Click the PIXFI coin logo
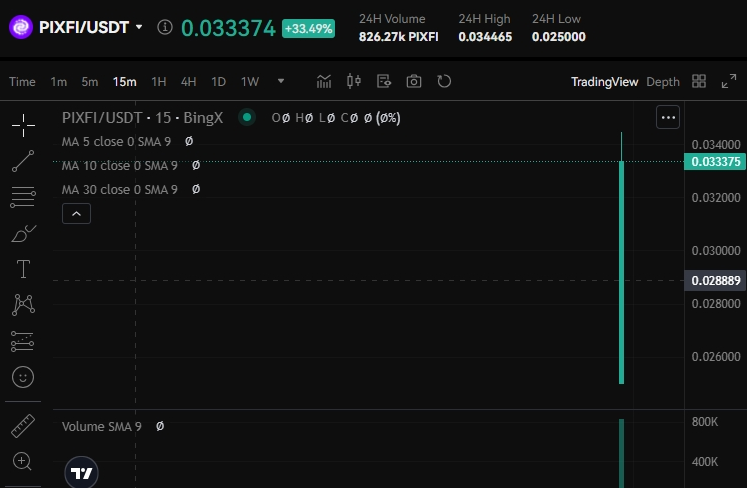This screenshot has height=488, width=747. (x=20, y=27)
